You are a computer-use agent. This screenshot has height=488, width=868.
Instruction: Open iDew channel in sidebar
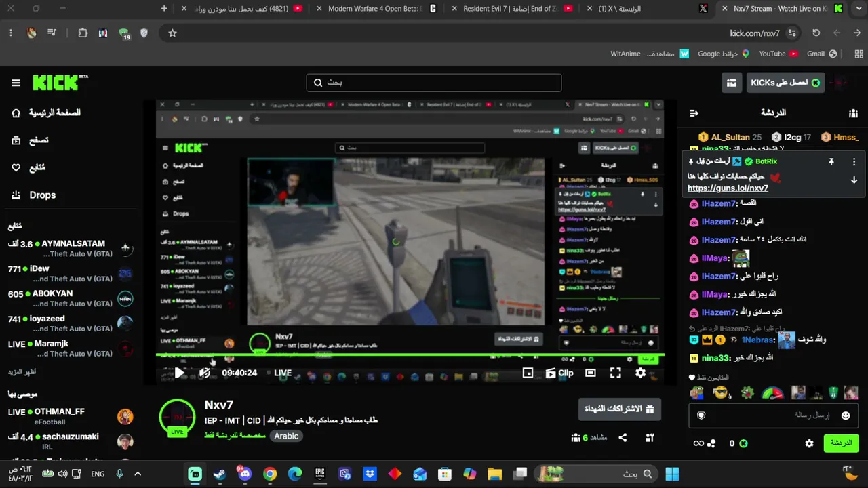tap(71, 274)
